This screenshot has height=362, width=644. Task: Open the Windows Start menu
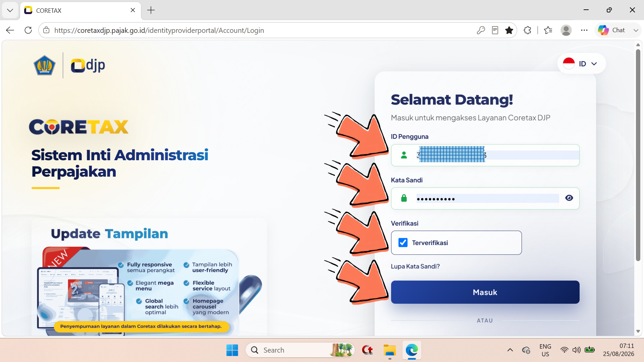[232, 350]
